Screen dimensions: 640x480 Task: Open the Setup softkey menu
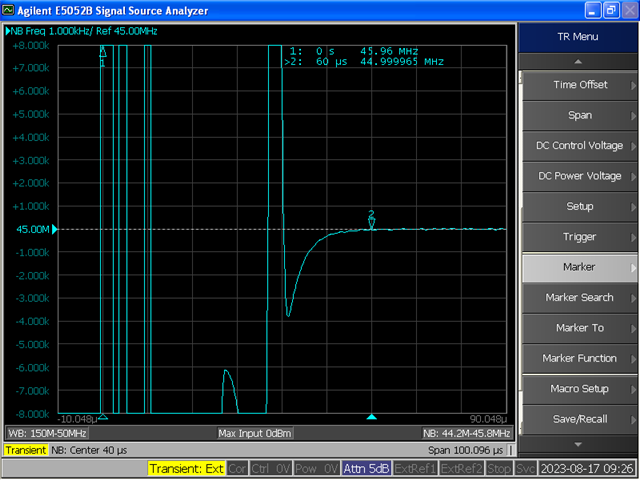click(x=580, y=207)
